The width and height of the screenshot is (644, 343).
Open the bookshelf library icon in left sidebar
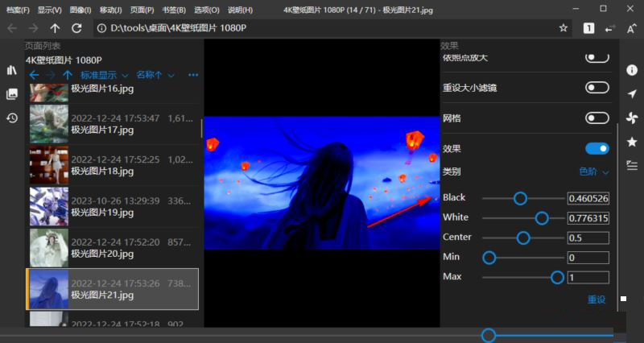pos(12,70)
